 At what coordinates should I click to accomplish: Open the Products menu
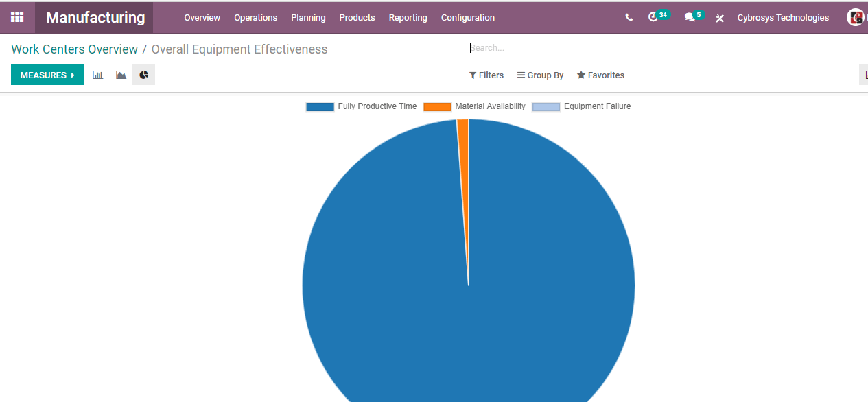pos(357,18)
